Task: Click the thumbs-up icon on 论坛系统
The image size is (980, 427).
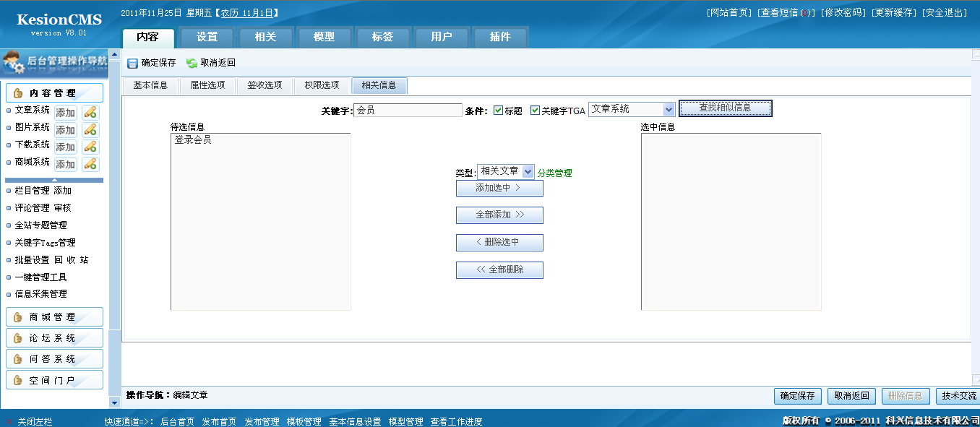Action: tap(18, 338)
